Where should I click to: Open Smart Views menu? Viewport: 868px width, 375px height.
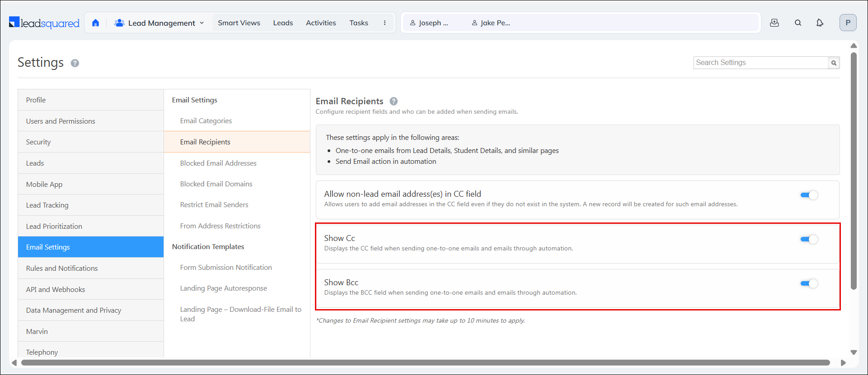(239, 23)
